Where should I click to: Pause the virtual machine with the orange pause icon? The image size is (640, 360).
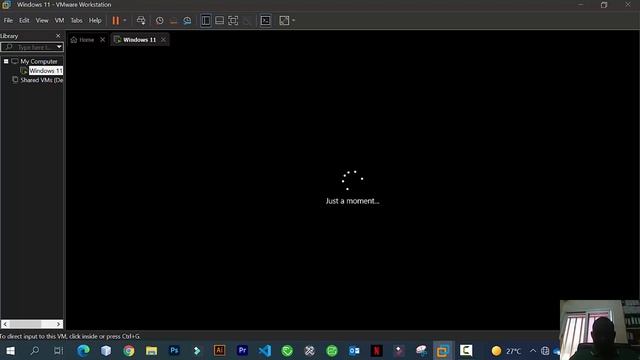click(116, 20)
